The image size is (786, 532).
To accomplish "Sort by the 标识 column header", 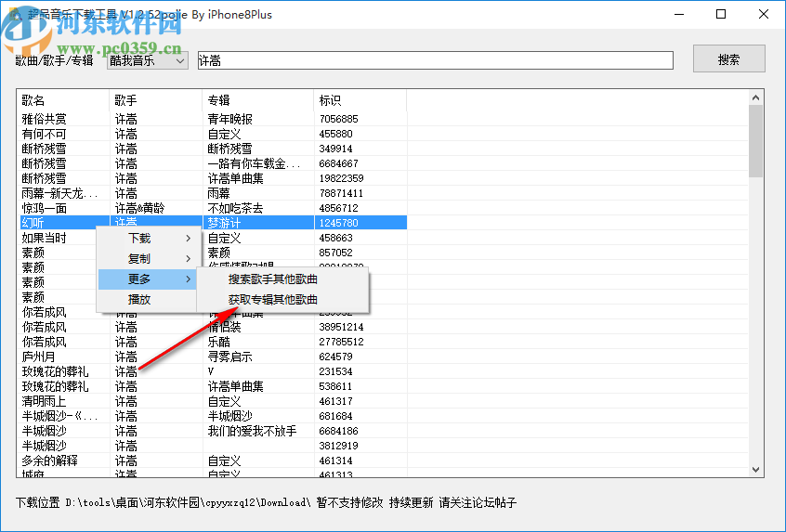I will tap(360, 100).
